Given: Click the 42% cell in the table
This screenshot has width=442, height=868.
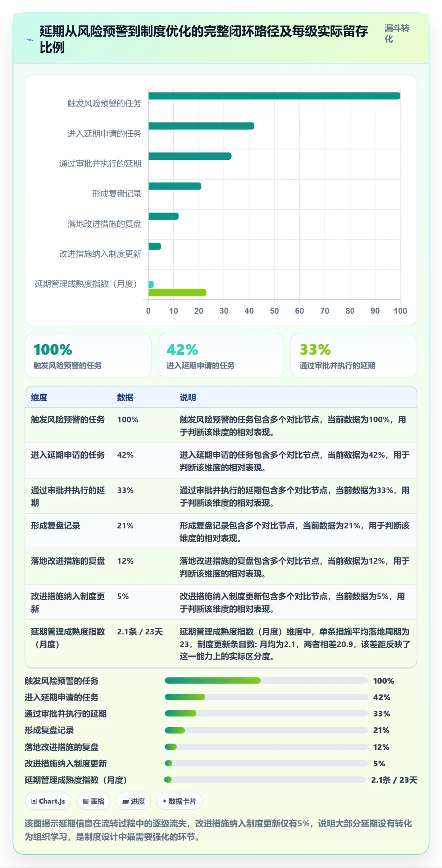Looking at the screenshot, I should point(125,455).
